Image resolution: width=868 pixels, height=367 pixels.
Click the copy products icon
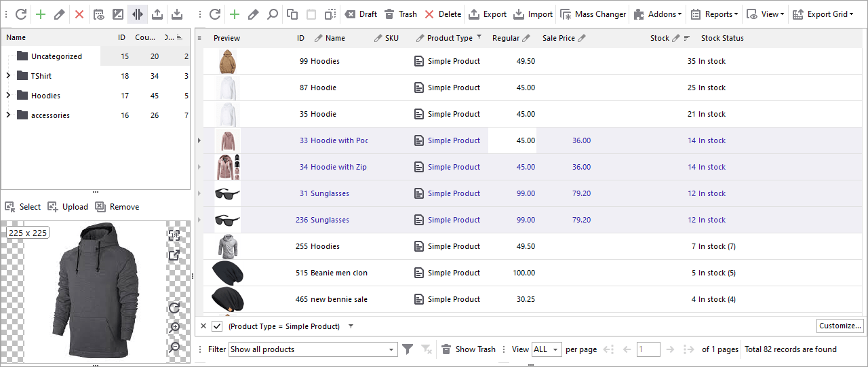pyautogui.click(x=292, y=14)
